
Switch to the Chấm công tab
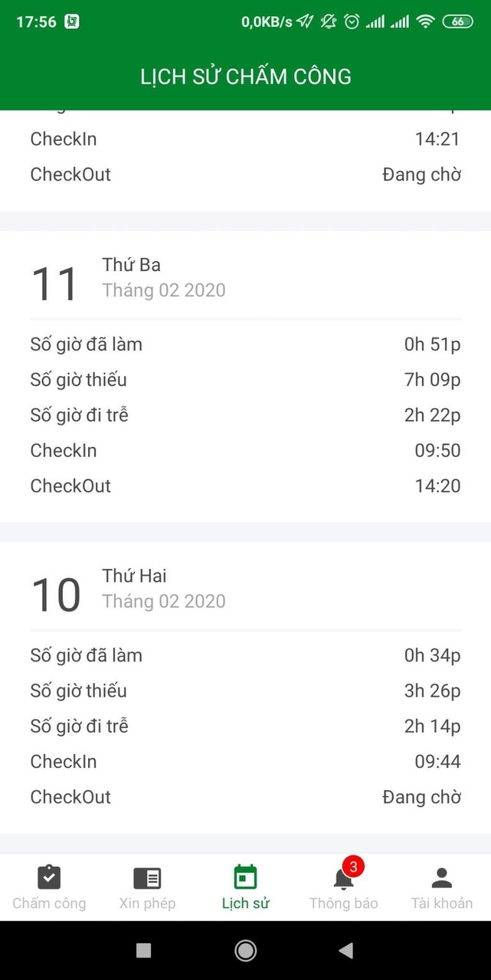pos(48,887)
